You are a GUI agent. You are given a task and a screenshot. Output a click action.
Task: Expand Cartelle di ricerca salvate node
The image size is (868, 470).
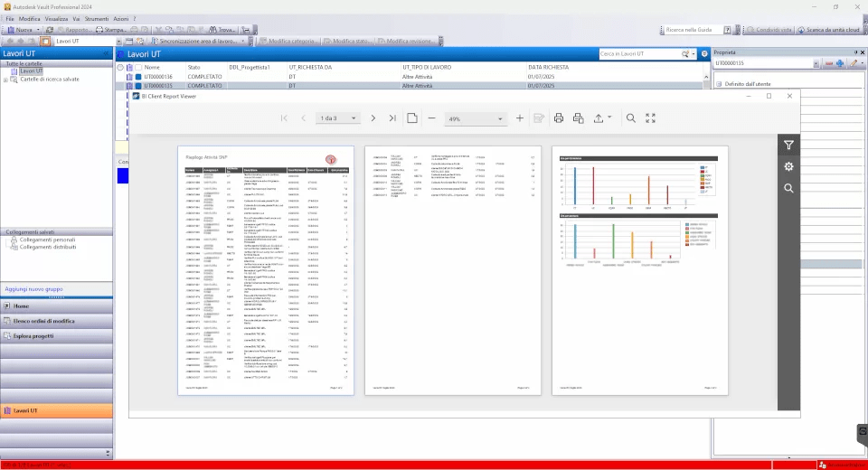click(5, 80)
